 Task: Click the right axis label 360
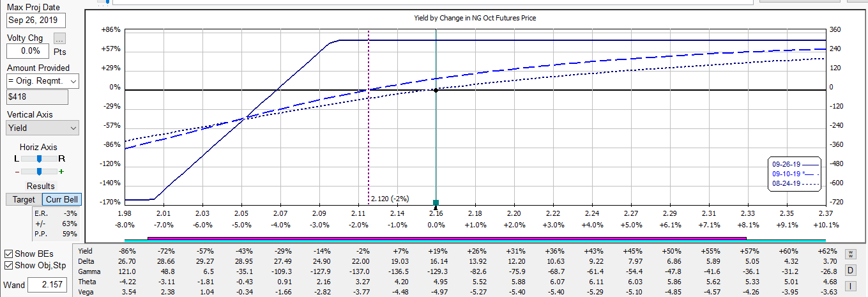pos(835,30)
